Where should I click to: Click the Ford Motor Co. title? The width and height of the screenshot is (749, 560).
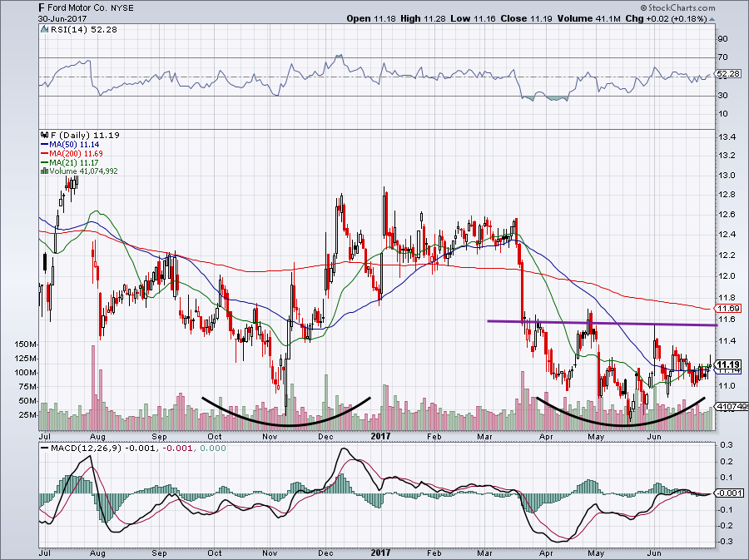[78, 7]
